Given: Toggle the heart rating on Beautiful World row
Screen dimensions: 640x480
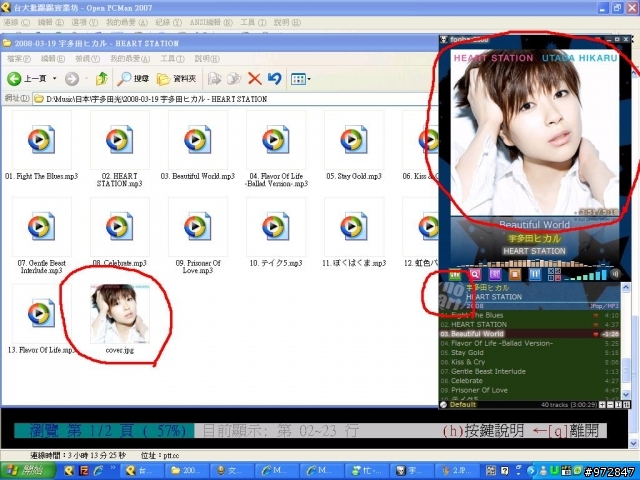Looking at the screenshot, I should [596, 334].
